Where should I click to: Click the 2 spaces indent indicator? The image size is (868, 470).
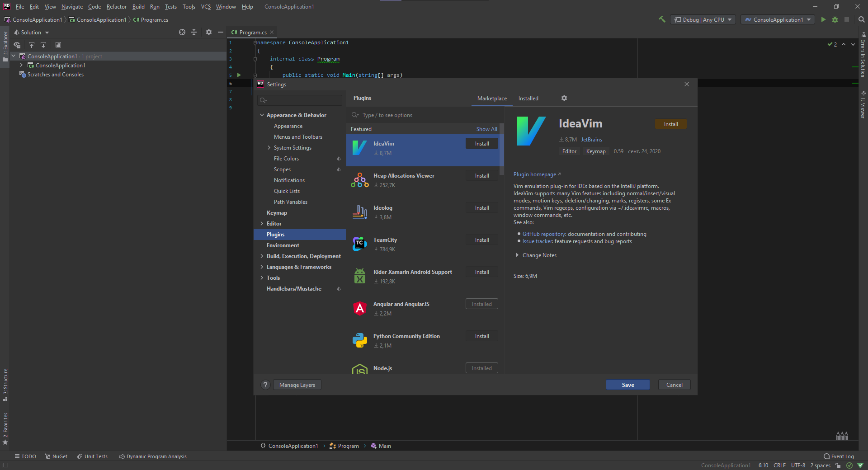pyautogui.click(x=820, y=465)
